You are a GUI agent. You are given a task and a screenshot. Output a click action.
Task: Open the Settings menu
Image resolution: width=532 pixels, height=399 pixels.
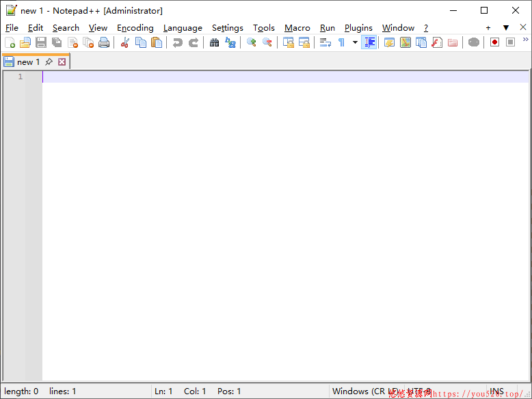(x=227, y=28)
